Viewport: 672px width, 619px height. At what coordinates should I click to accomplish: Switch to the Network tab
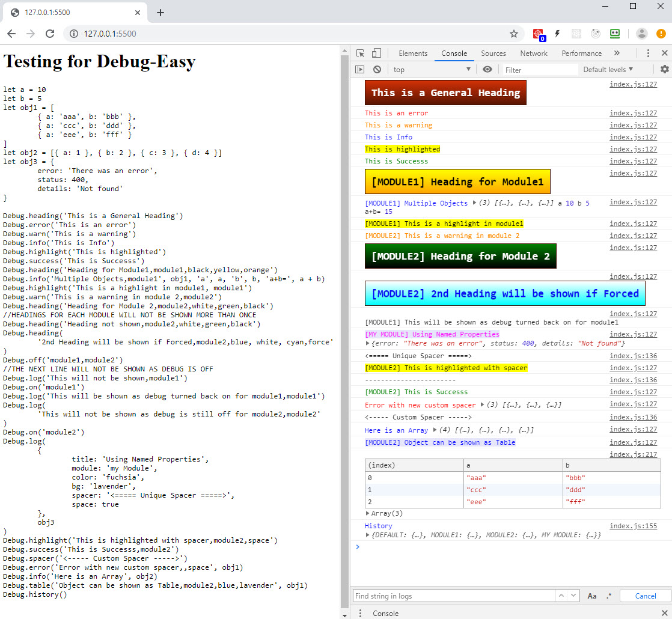534,53
